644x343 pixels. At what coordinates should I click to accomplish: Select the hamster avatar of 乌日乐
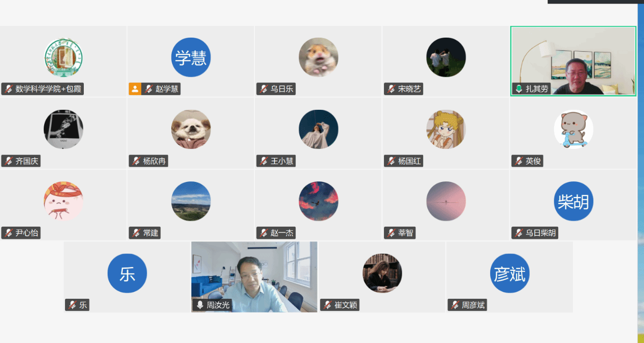(x=318, y=57)
